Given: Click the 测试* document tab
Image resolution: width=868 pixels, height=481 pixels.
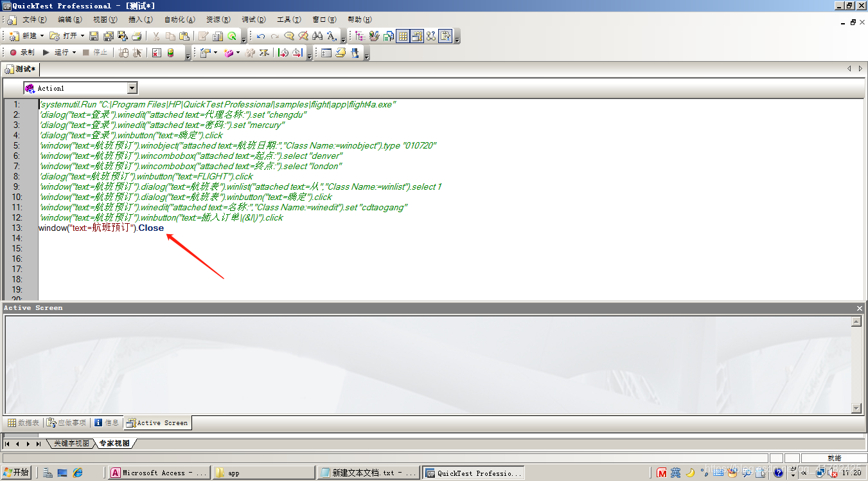Looking at the screenshot, I should [x=21, y=69].
